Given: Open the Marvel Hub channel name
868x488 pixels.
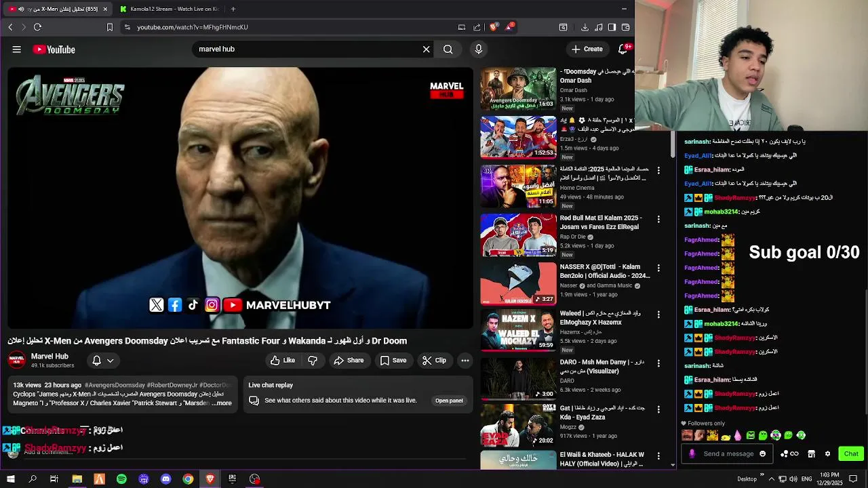Looking at the screenshot, I should (50, 357).
